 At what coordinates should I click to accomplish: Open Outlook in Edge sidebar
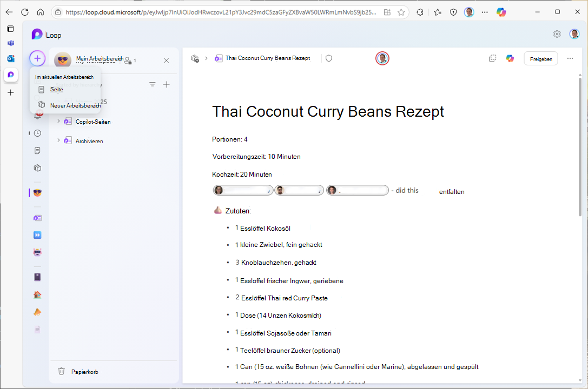10,58
